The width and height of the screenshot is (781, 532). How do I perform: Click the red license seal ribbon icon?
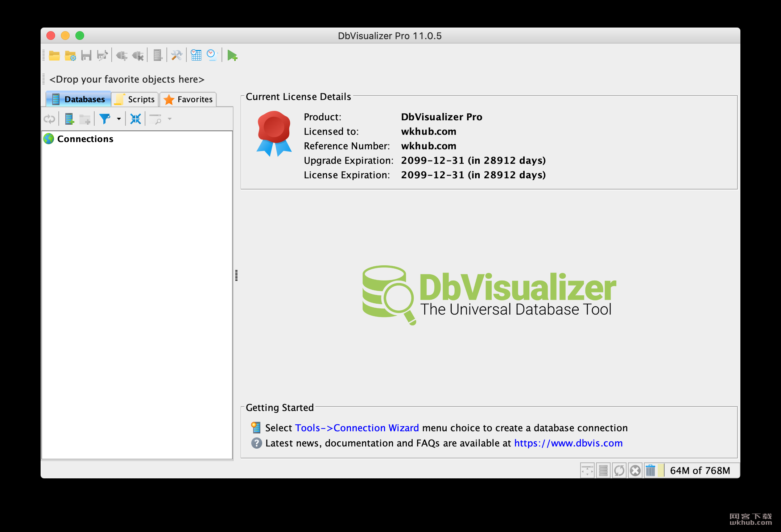click(x=274, y=134)
